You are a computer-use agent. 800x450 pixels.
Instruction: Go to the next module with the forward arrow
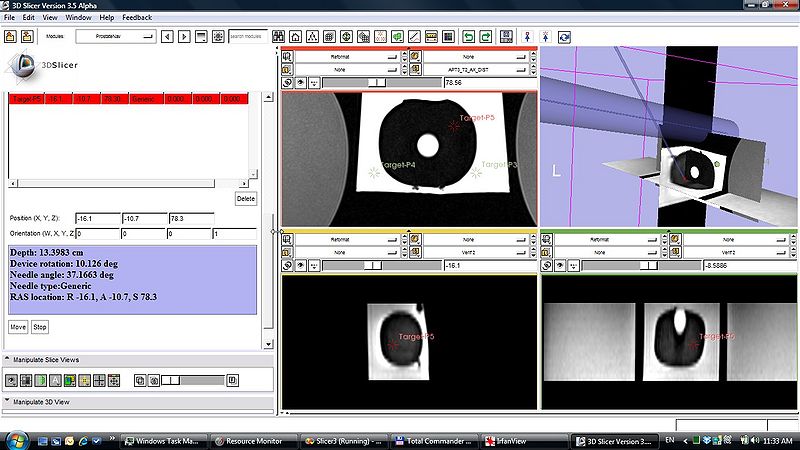coord(184,37)
